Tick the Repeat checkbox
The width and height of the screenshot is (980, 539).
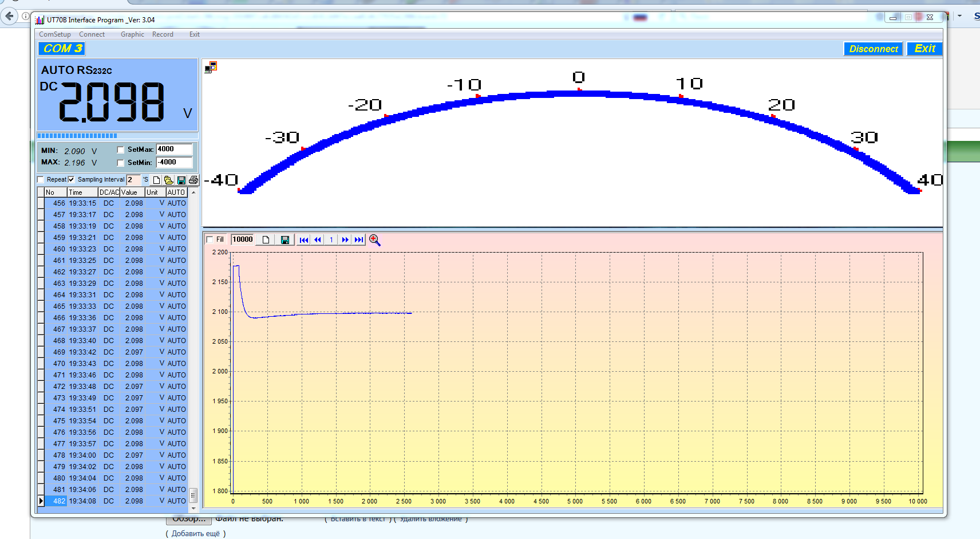pos(41,180)
